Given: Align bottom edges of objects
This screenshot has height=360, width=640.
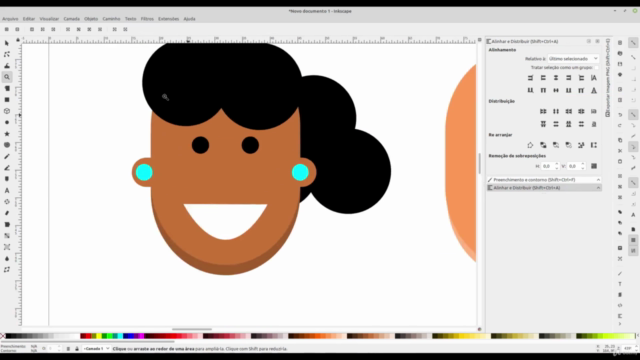Looking at the screenshot, I should coord(568,90).
